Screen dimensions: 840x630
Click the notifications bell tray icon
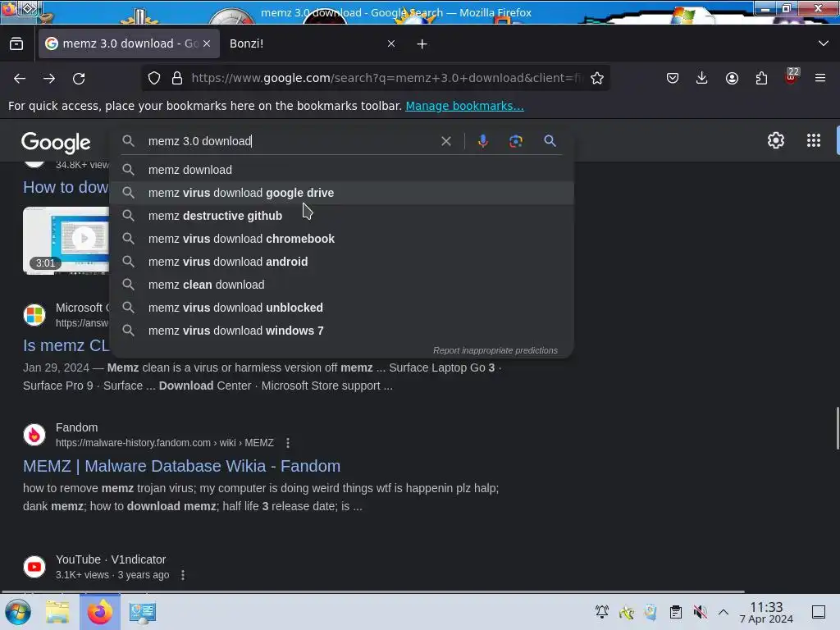point(602,612)
